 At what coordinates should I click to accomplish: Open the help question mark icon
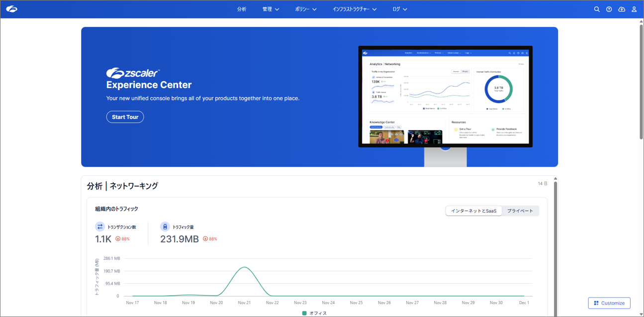click(609, 9)
